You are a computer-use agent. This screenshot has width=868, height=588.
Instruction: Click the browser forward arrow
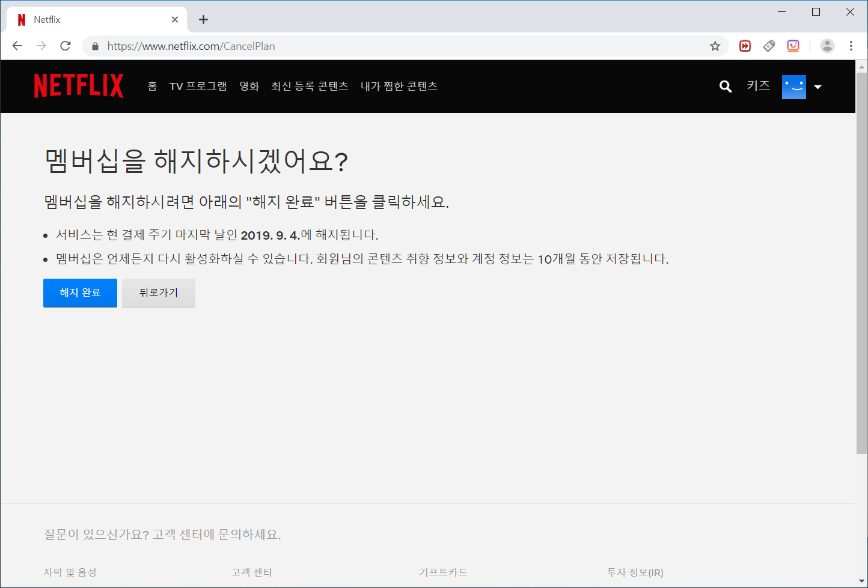pyautogui.click(x=41, y=46)
